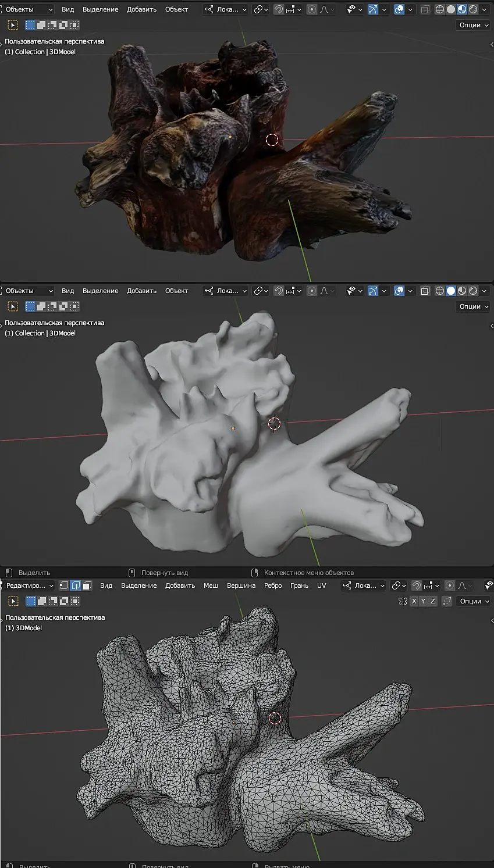Activate edge select mode in edit viewport
The width and height of the screenshot is (494, 868).
click(x=76, y=585)
